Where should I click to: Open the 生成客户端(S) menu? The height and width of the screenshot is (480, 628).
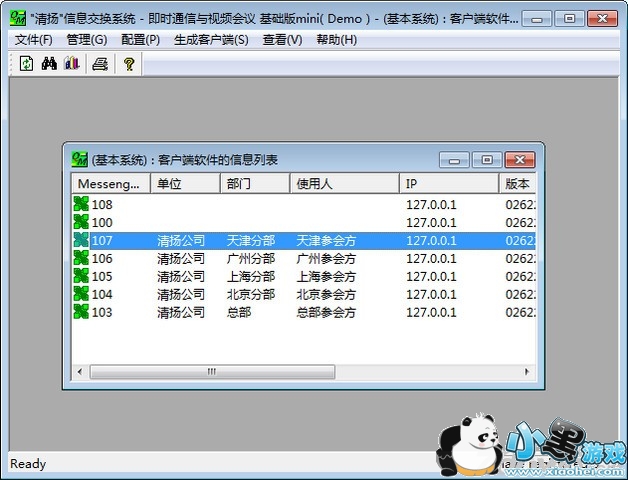coord(211,40)
